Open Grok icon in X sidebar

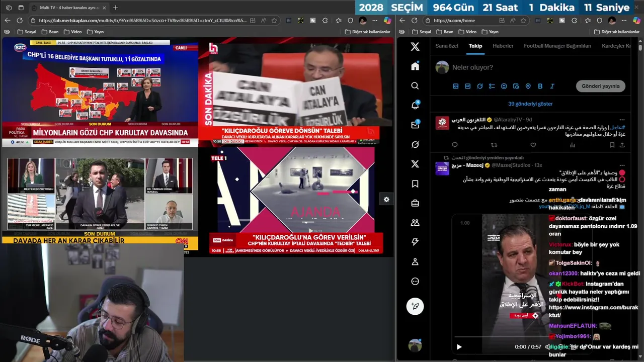click(x=415, y=144)
